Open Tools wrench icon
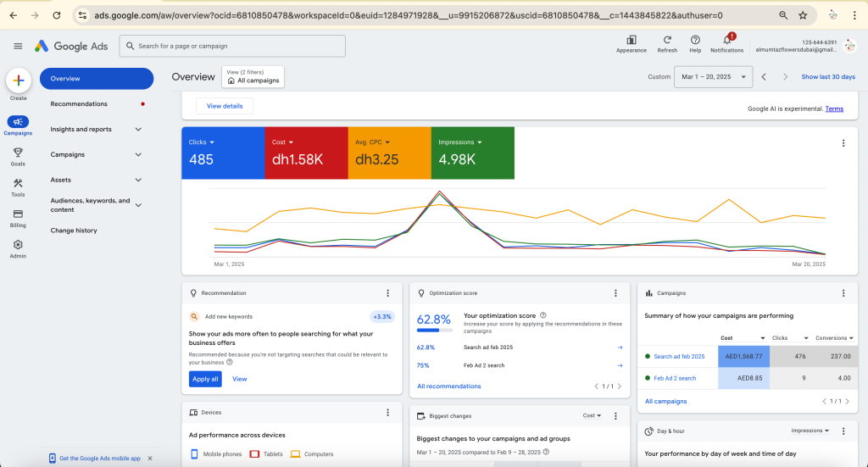 coord(18,183)
